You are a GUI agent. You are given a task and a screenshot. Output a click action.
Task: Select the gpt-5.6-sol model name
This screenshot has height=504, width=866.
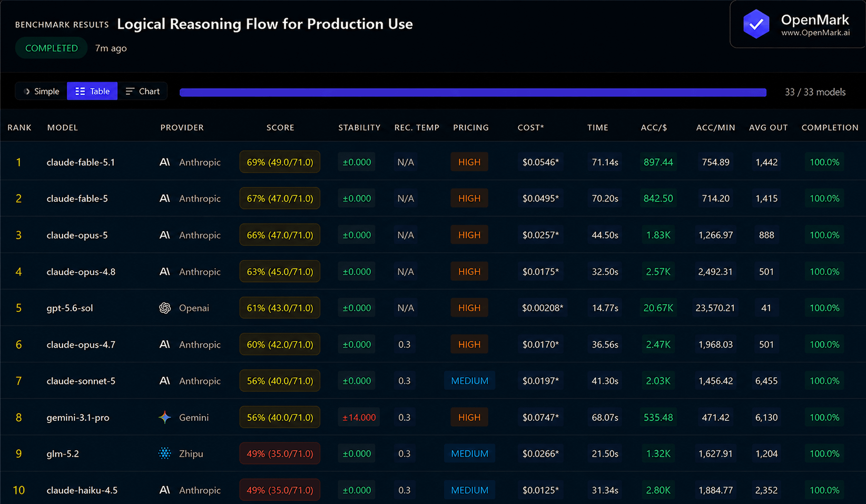coord(70,308)
